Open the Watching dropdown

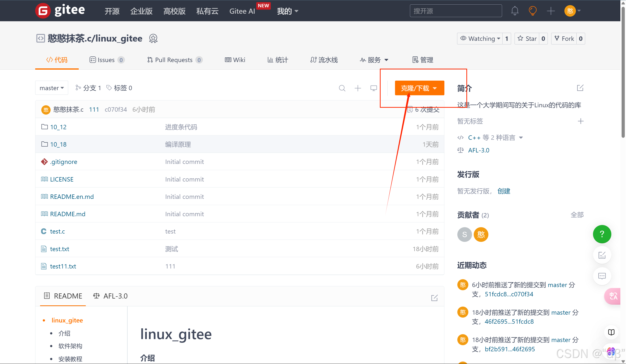point(480,39)
